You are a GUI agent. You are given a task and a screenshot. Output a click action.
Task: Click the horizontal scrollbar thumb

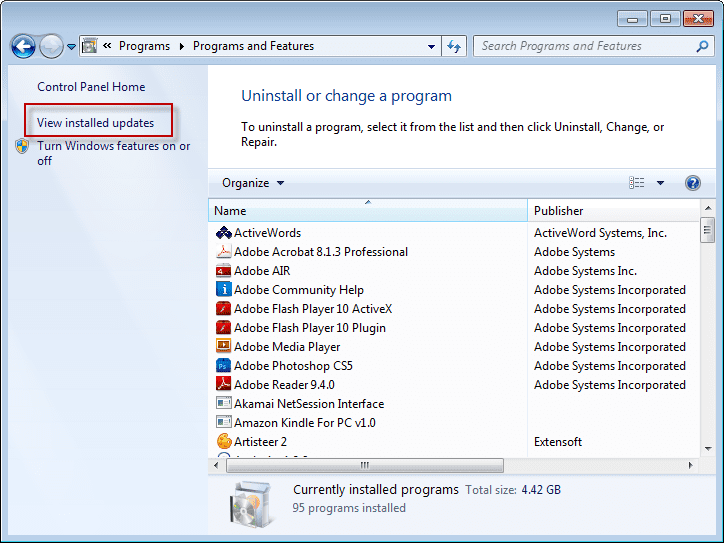coord(365,465)
